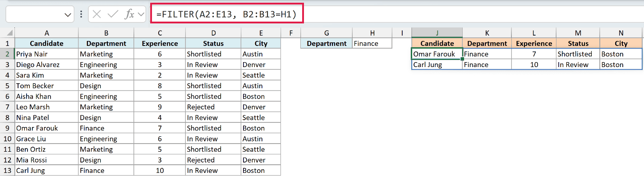Select column K header
The height and width of the screenshot is (176, 644).
pyautogui.click(x=487, y=33)
